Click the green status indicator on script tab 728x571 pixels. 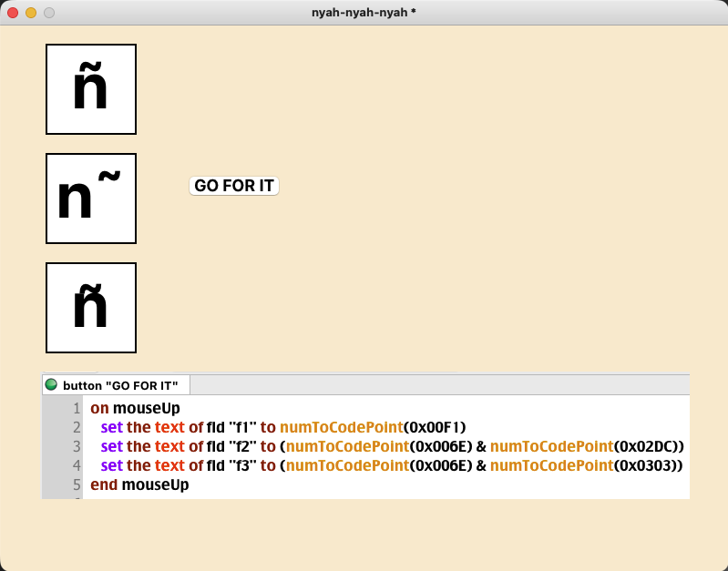point(51,385)
